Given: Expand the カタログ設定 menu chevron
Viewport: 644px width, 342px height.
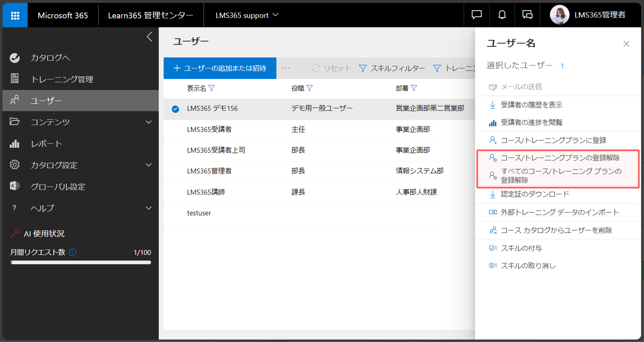Looking at the screenshot, I should coord(149,165).
